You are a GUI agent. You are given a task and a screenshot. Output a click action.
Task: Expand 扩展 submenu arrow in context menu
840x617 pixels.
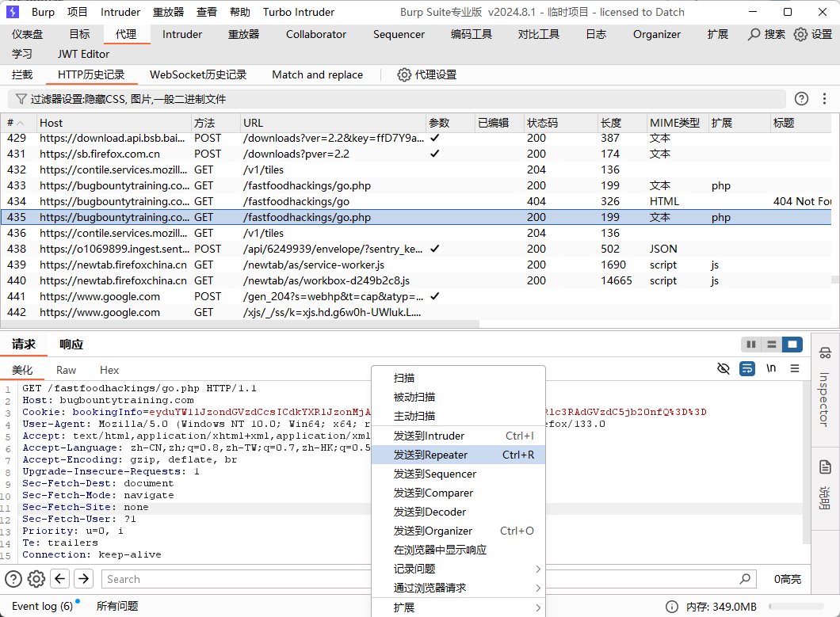tap(538, 608)
